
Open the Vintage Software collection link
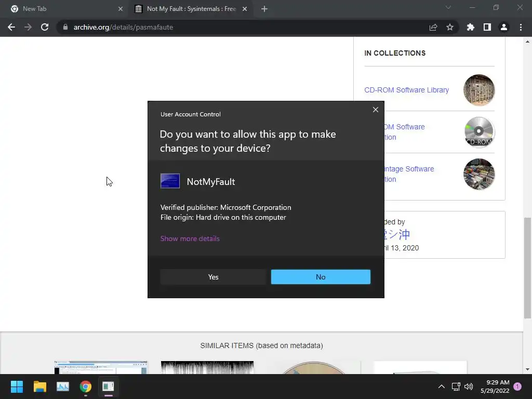pos(409,174)
